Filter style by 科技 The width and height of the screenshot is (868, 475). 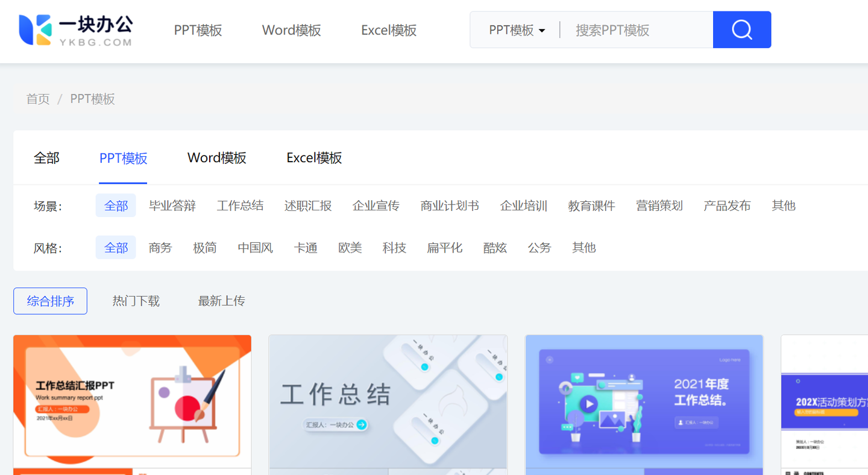pyautogui.click(x=394, y=248)
